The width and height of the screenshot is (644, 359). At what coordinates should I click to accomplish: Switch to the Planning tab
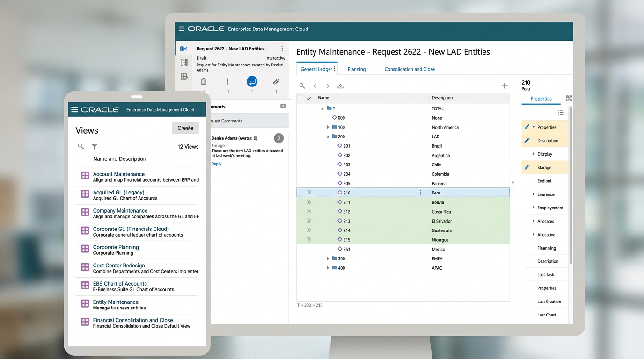click(357, 69)
